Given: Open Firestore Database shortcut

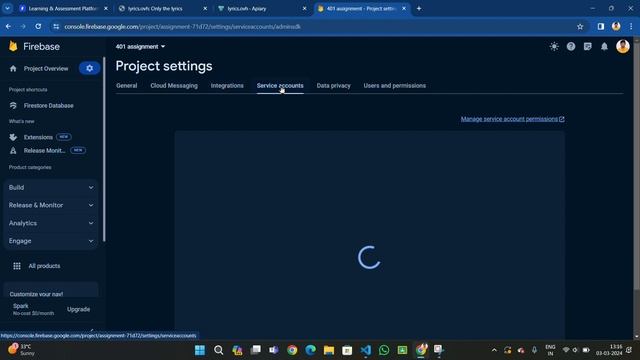Looking at the screenshot, I should 49,106.
